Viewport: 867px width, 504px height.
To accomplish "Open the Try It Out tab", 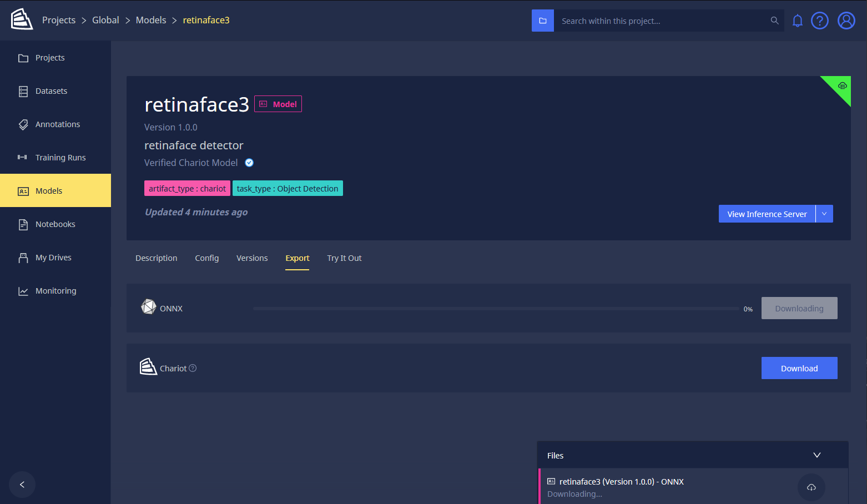I will [344, 258].
